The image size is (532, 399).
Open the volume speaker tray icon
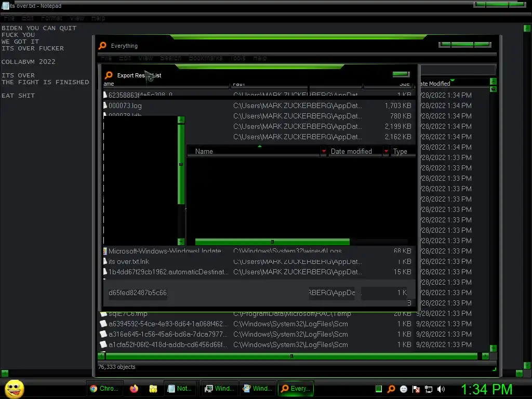click(x=441, y=389)
